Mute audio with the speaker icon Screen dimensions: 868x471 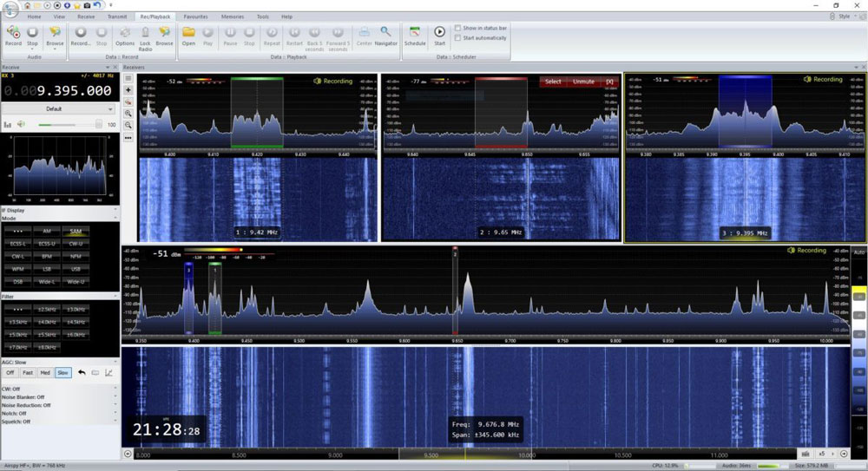point(21,124)
